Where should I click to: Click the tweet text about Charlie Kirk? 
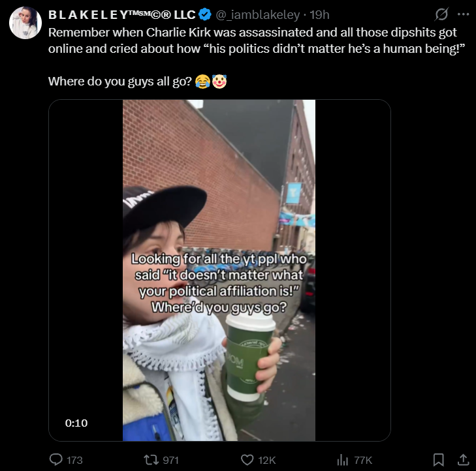(x=257, y=57)
